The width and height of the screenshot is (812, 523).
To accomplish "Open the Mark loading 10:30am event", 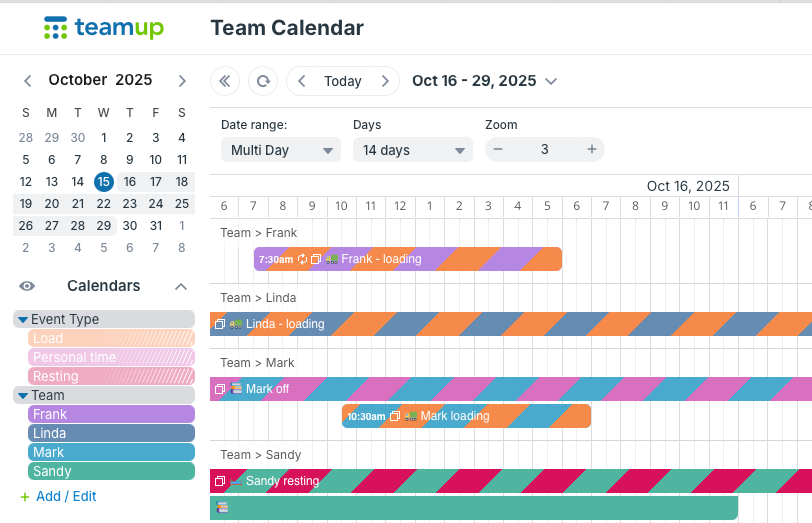I will tap(466, 416).
